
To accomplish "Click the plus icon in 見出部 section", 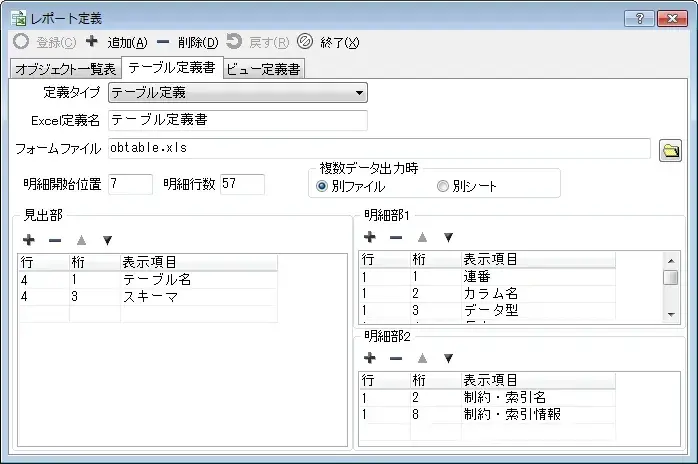I will point(28,240).
